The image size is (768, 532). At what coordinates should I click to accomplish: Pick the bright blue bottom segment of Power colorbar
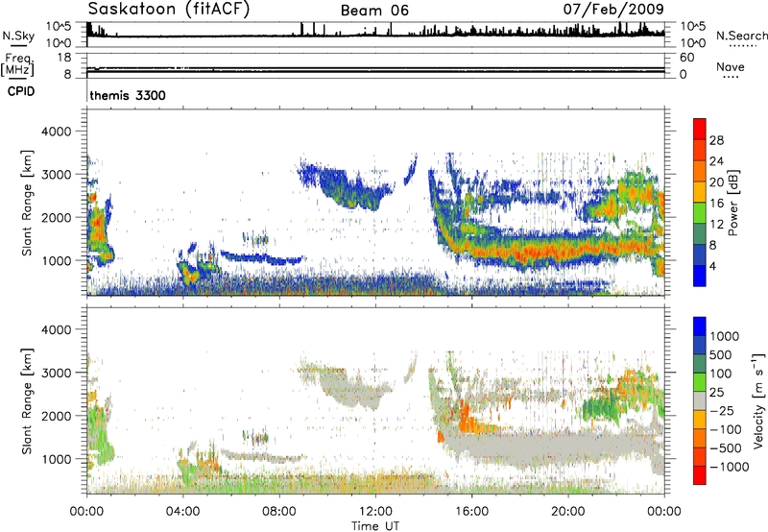(x=700, y=277)
